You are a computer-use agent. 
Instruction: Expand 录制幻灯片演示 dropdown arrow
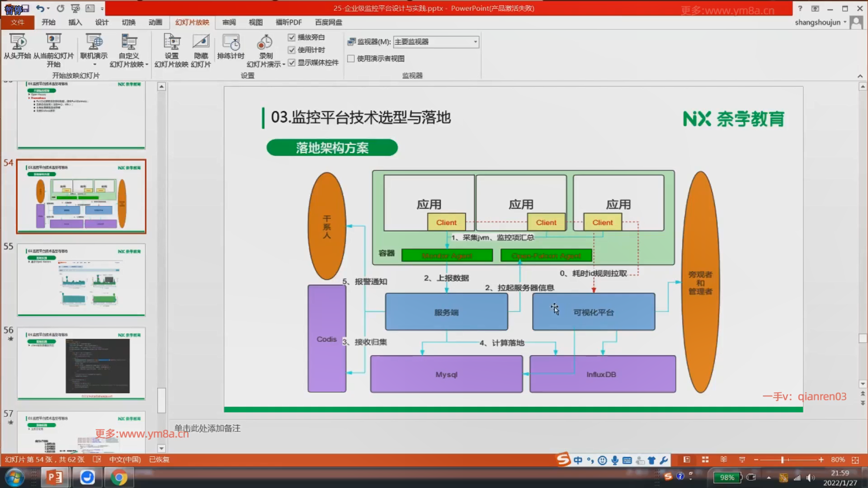283,65
